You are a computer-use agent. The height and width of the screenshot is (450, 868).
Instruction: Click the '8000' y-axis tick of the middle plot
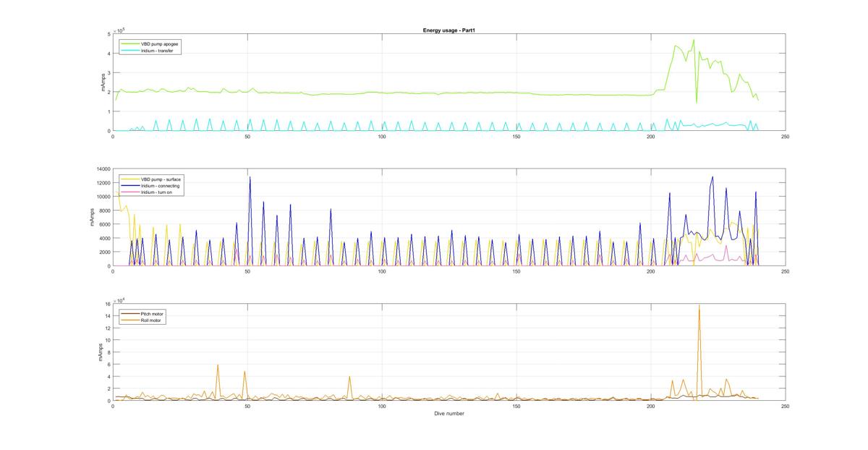(x=104, y=211)
